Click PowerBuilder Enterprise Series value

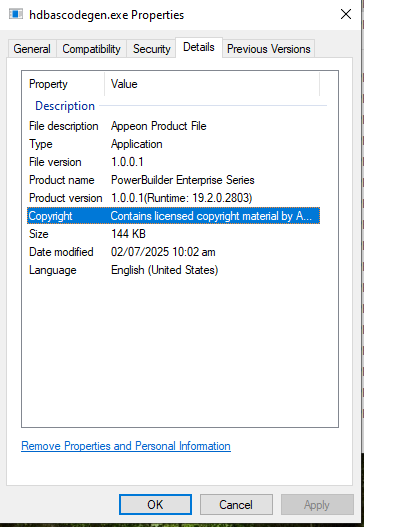coord(183,180)
